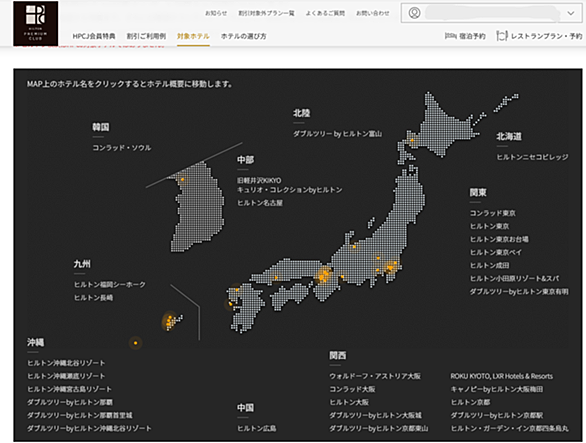
Task: Select the 割引ご利用例 menu item
Action: [x=146, y=36]
